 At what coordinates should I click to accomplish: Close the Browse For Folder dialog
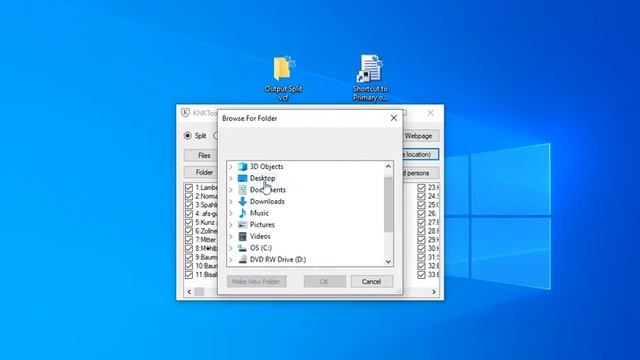tap(393, 118)
